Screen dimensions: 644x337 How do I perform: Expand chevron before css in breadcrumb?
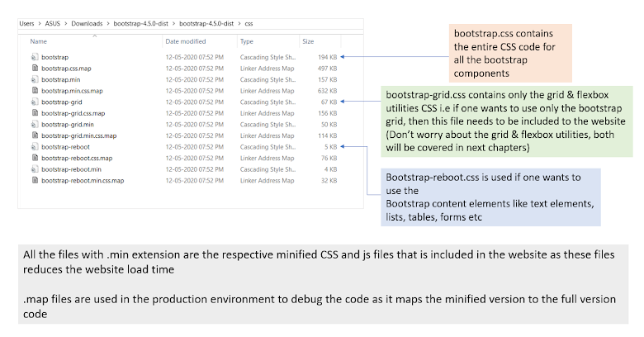239,23
